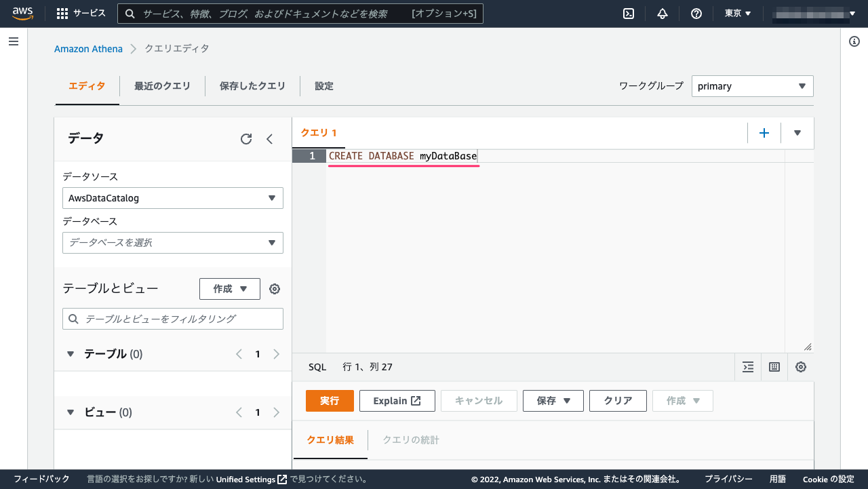
Task: Open the 東京 region selector
Action: click(x=738, y=14)
